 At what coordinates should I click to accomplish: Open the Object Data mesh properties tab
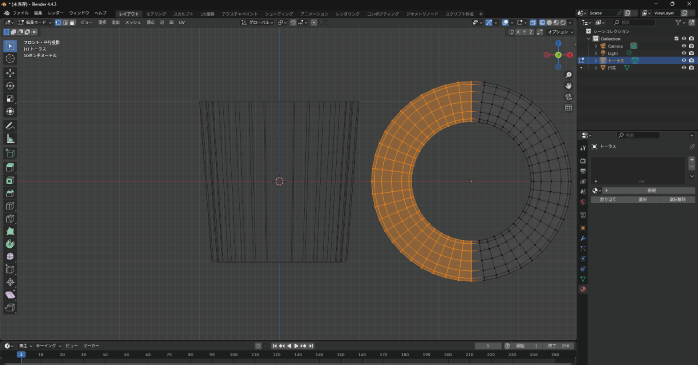pos(583,279)
